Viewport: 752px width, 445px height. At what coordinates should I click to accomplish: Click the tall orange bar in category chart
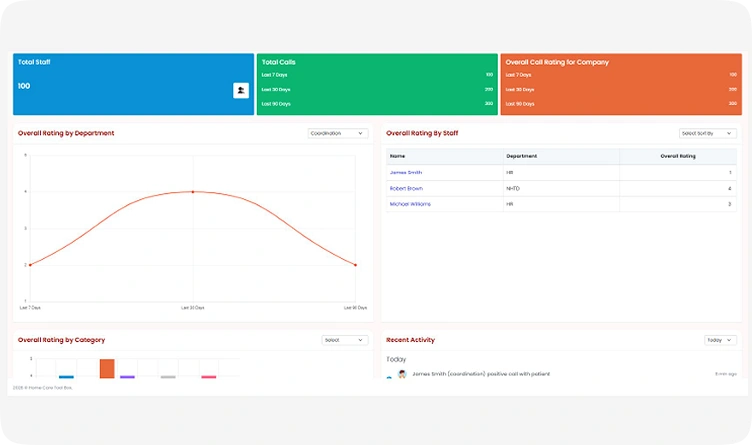pyautogui.click(x=107, y=369)
